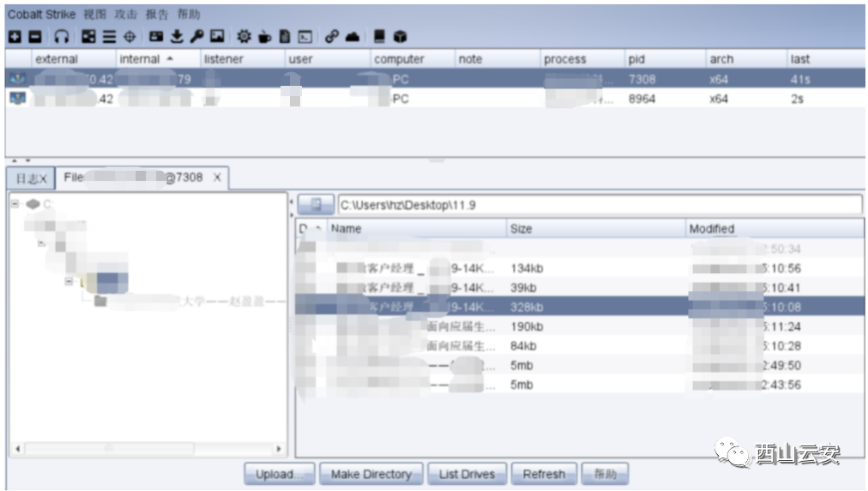Sort sessions by arch column
Screen dimensions: 868x491
(x=746, y=58)
